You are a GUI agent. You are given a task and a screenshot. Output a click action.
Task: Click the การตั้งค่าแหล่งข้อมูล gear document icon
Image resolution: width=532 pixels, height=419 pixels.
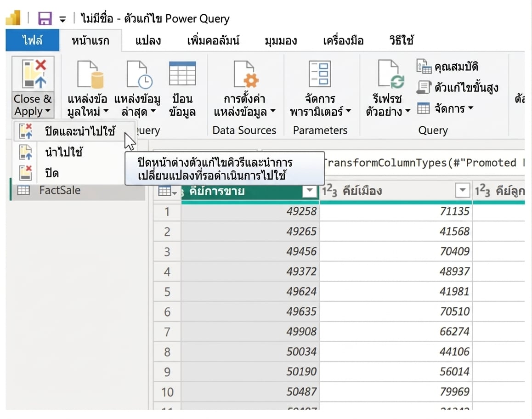point(246,74)
